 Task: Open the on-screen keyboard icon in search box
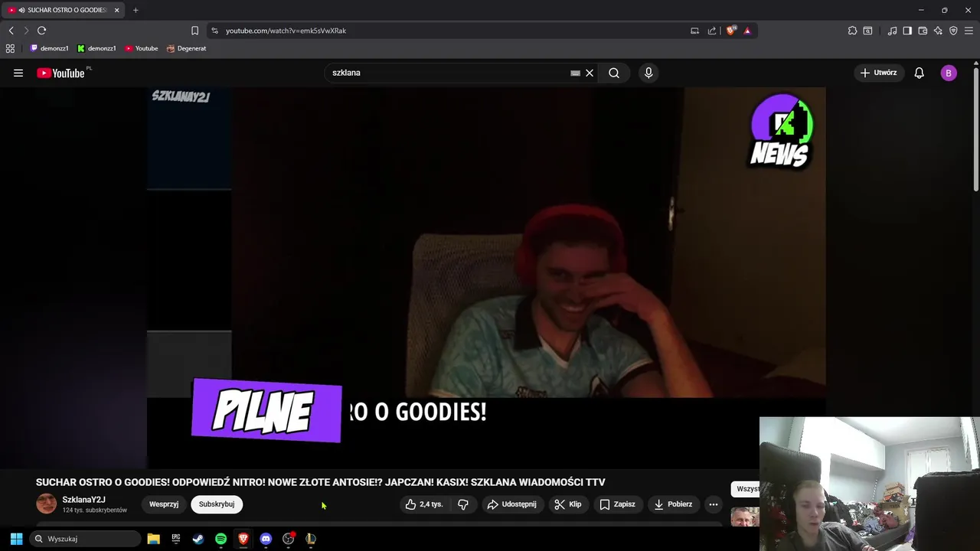(x=575, y=73)
